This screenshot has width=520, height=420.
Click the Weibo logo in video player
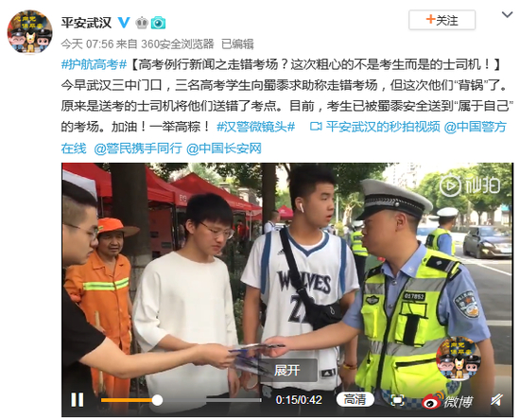coord(446,400)
